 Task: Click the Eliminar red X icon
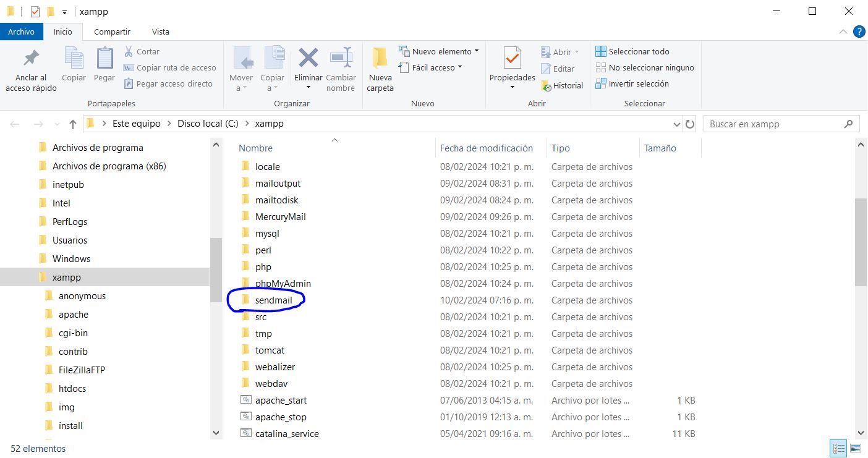pyautogui.click(x=308, y=58)
